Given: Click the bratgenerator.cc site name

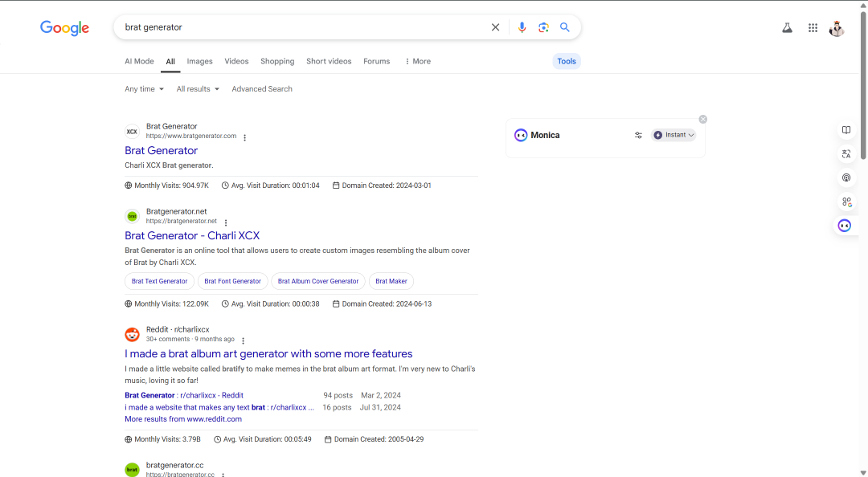Looking at the screenshot, I should click(175, 466).
